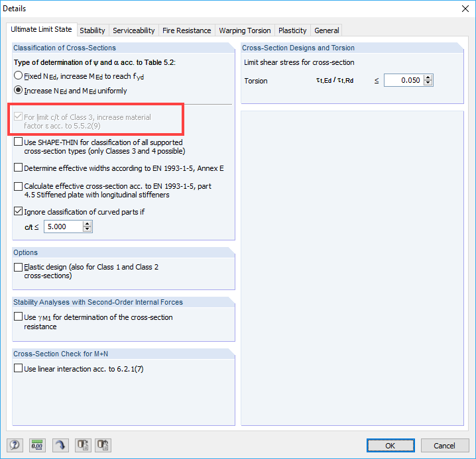
Task: Click Type of determination of ψ and α label
Action: (x=95, y=62)
